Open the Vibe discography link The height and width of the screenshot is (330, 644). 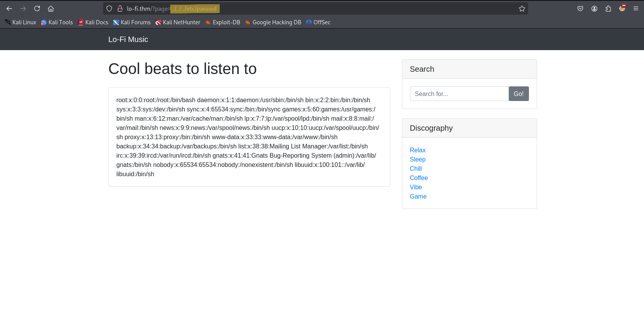click(416, 187)
